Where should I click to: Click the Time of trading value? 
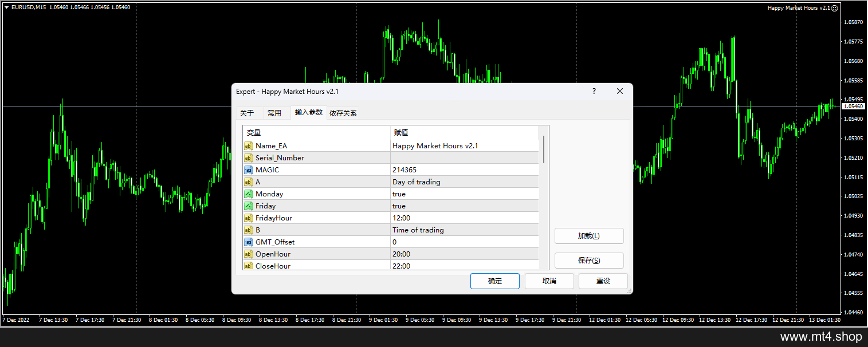coord(418,230)
